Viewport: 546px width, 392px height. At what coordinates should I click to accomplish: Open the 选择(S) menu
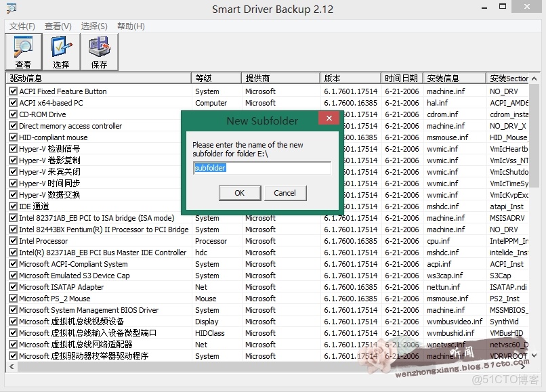(x=92, y=26)
